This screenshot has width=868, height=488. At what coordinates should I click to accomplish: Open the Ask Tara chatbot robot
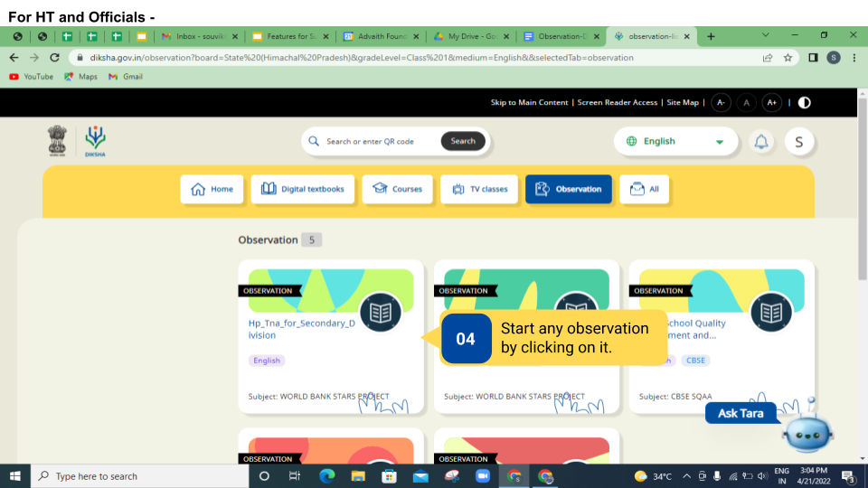(x=807, y=434)
